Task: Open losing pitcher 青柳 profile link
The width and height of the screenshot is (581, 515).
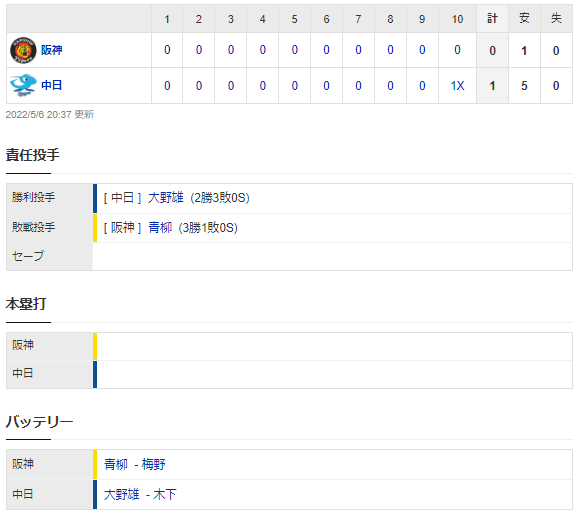Action: pyautogui.click(x=160, y=227)
